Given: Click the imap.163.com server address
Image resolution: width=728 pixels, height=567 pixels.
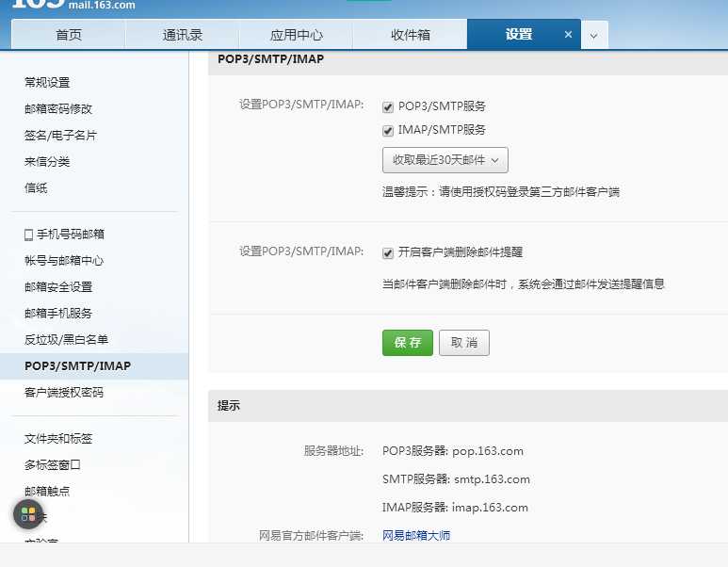Looking at the screenshot, I should point(490,508).
